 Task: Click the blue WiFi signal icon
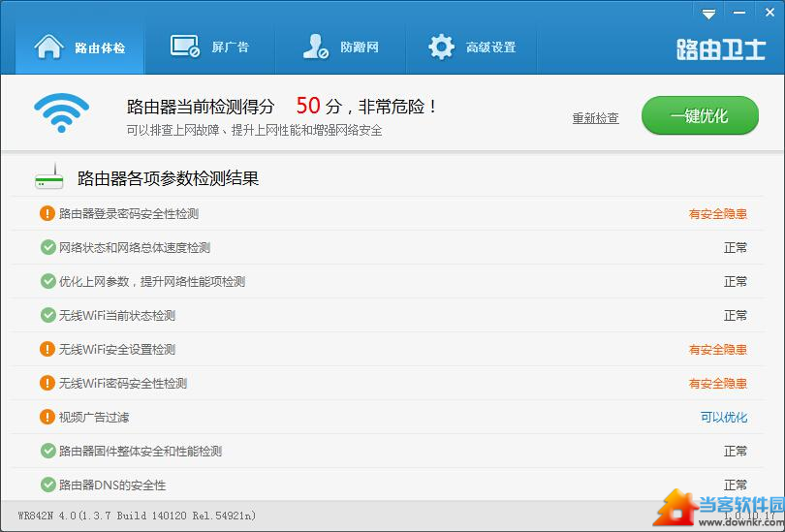point(61,113)
